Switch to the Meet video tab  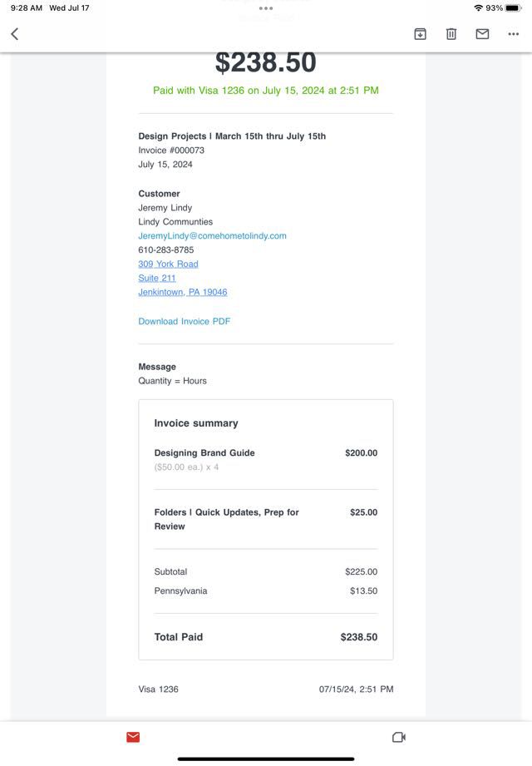point(398,737)
